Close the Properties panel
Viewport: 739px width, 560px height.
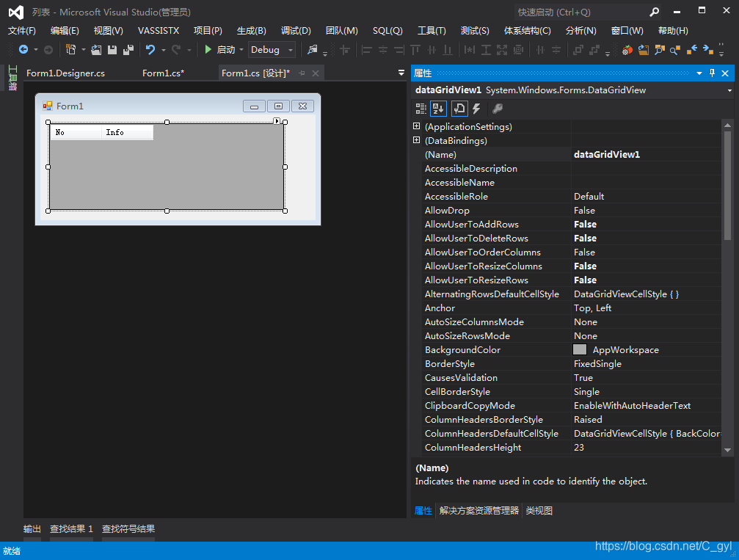725,73
